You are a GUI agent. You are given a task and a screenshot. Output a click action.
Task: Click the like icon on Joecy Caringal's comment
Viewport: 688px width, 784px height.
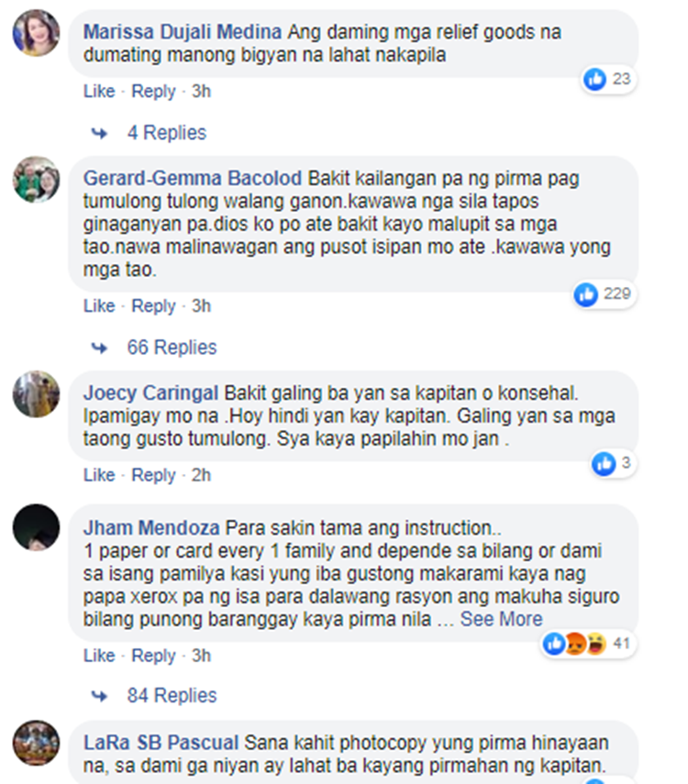604,463
